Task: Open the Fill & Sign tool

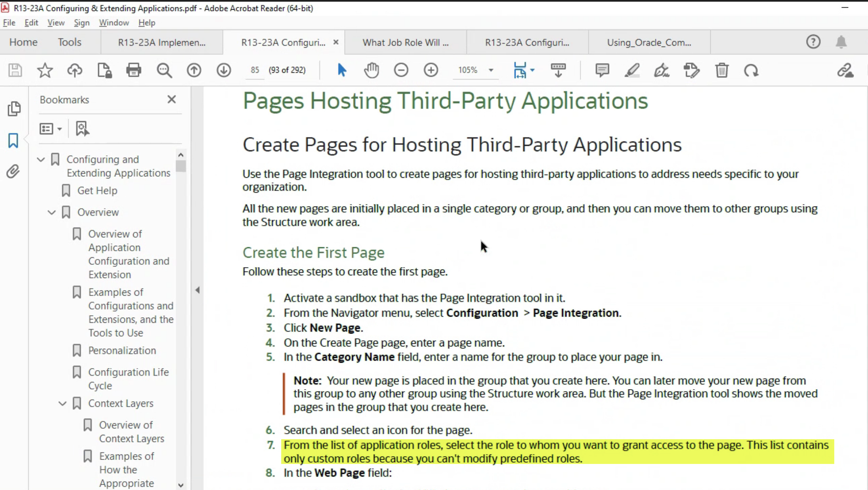Action: coord(661,70)
